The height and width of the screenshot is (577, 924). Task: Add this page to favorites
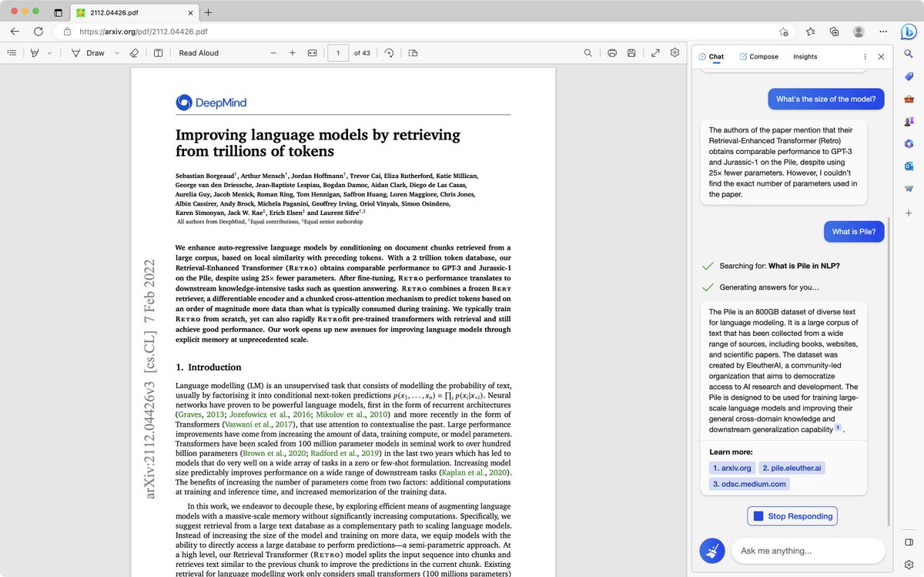pyautogui.click(x=783, y=32)
